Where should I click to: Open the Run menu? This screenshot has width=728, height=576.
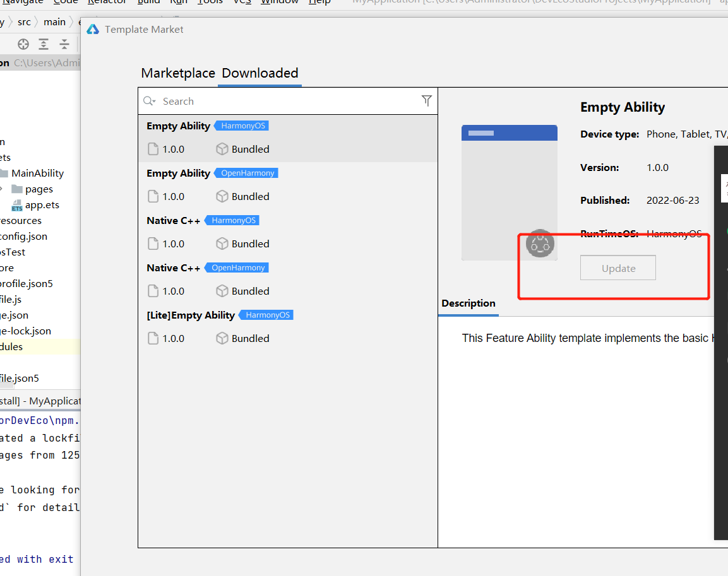[x=179, y=2]
